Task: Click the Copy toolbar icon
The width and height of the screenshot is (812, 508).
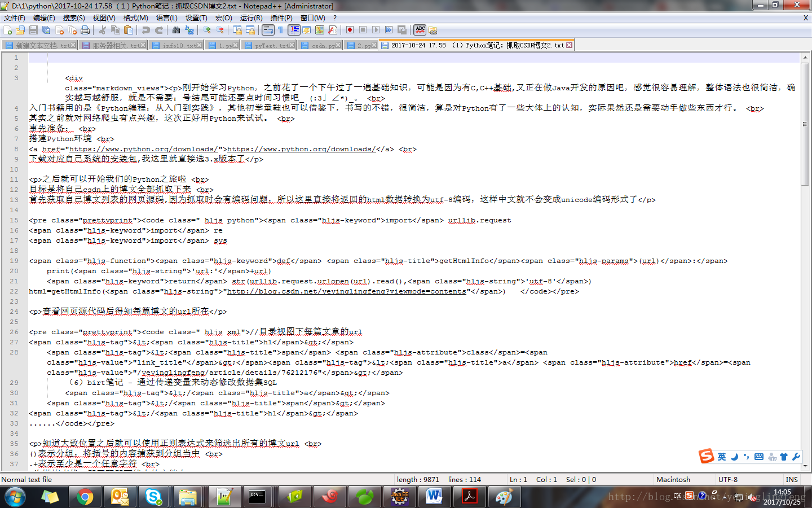Action: click(116, 30)
